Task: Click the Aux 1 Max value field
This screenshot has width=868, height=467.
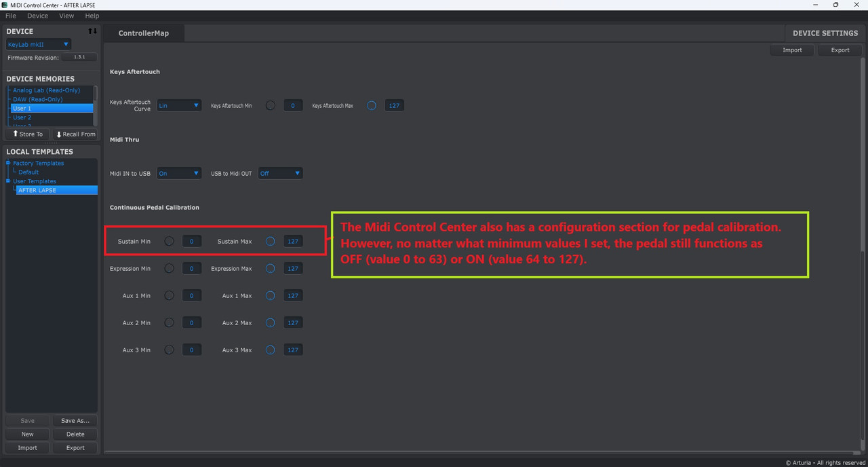Action: (x=293, y=295)
